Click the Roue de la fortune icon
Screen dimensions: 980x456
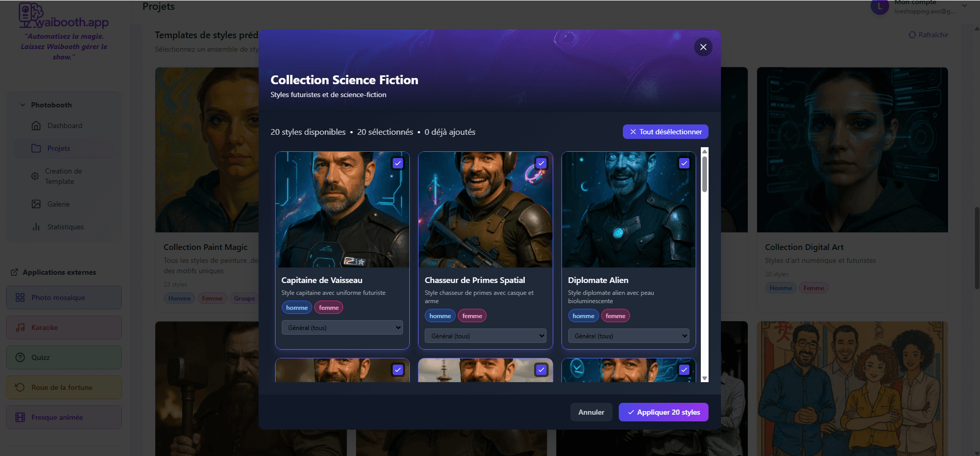coord(20,387)
